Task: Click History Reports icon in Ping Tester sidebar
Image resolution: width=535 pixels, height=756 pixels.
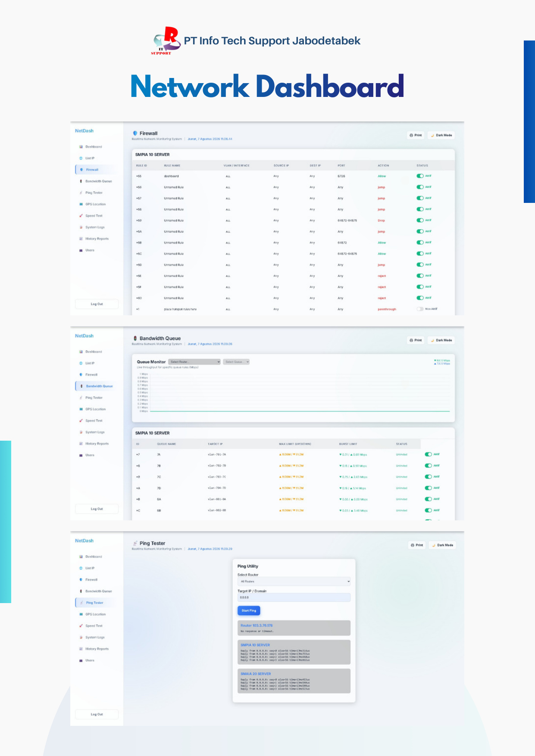Action: click(x=81, y=649)
